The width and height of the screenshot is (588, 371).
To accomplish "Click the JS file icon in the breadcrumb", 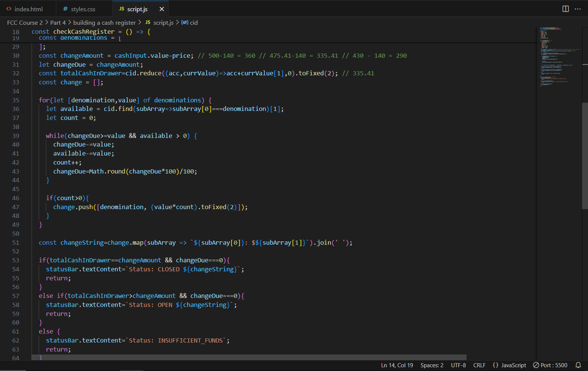I will coord(148,22).
